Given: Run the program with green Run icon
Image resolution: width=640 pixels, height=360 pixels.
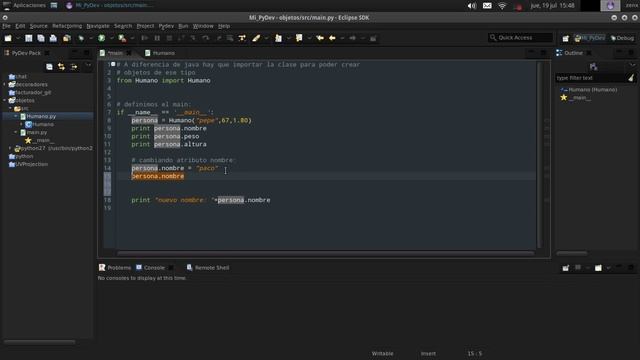Looking at the screenshot, I should coord(102,38).
